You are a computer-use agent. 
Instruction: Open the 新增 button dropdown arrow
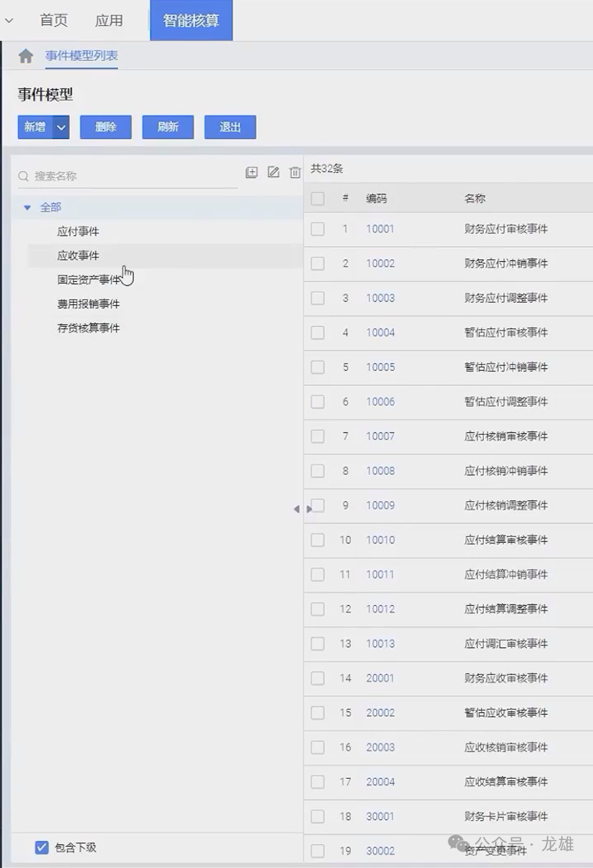[61, 127]
